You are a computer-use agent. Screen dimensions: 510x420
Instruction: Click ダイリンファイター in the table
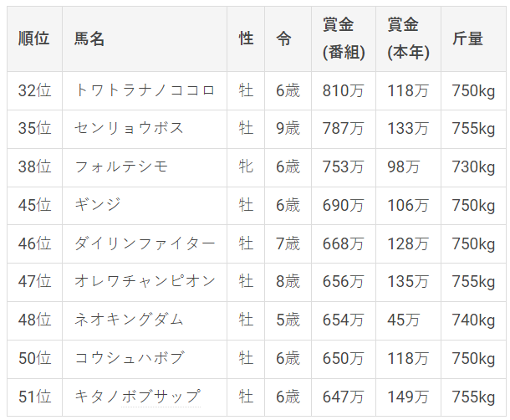[145, 243]
